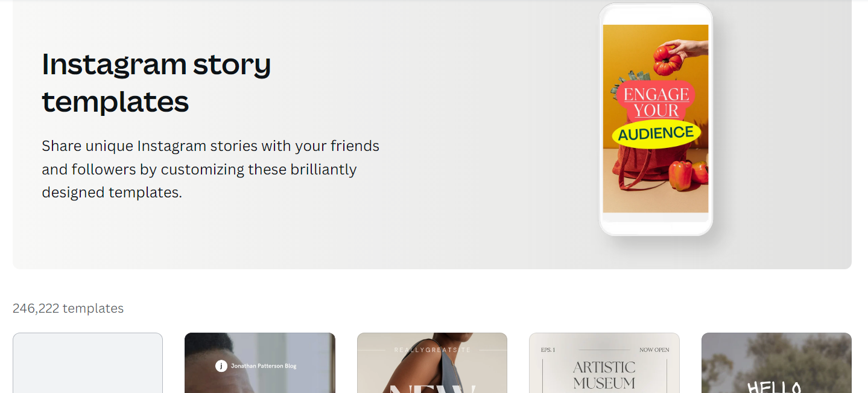
Task: Open the blank Instagram story template card
Action: (x=87, y=363)
